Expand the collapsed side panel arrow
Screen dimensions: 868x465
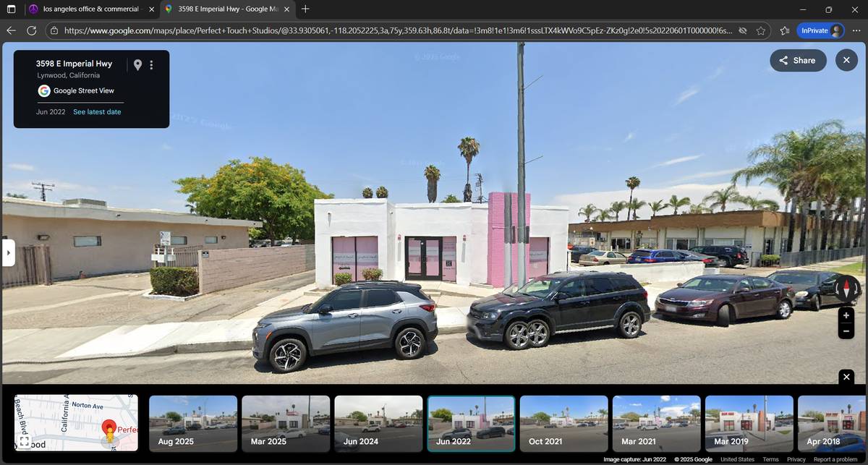9,253
